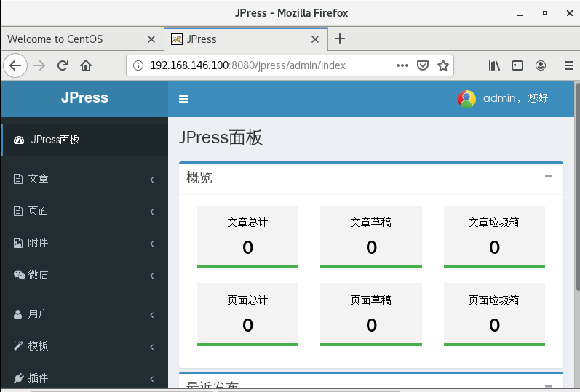Click the 文章垃圾箱 stat card
Screen dimensions: 580x392
(x=494, y=236)
